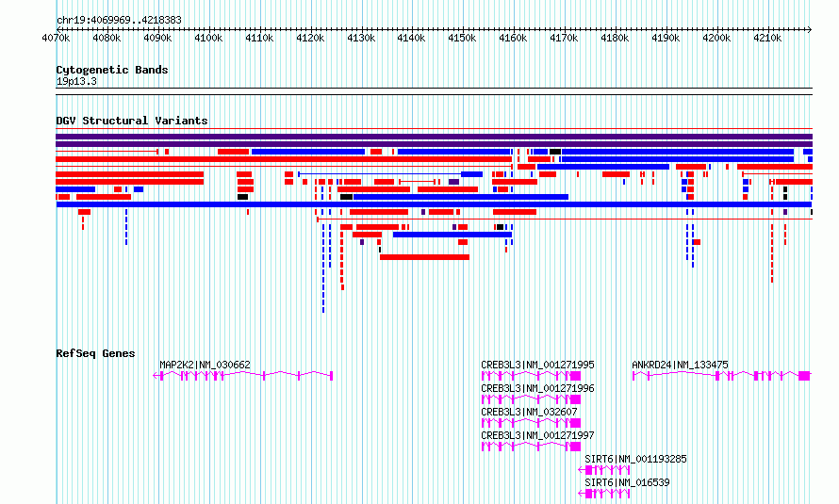Click the longest blue dashed vertical variant line
This screenshot has width=839, height=504.
tap(323, 268)
